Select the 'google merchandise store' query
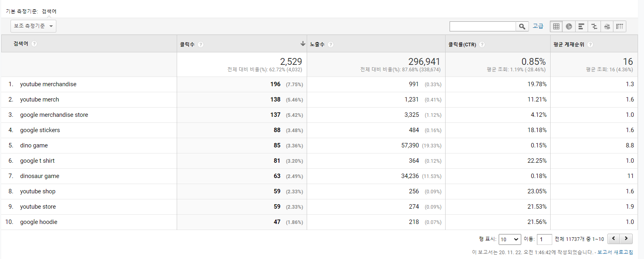This screenshot has height=259, width=644. click(x=54, y=115)
